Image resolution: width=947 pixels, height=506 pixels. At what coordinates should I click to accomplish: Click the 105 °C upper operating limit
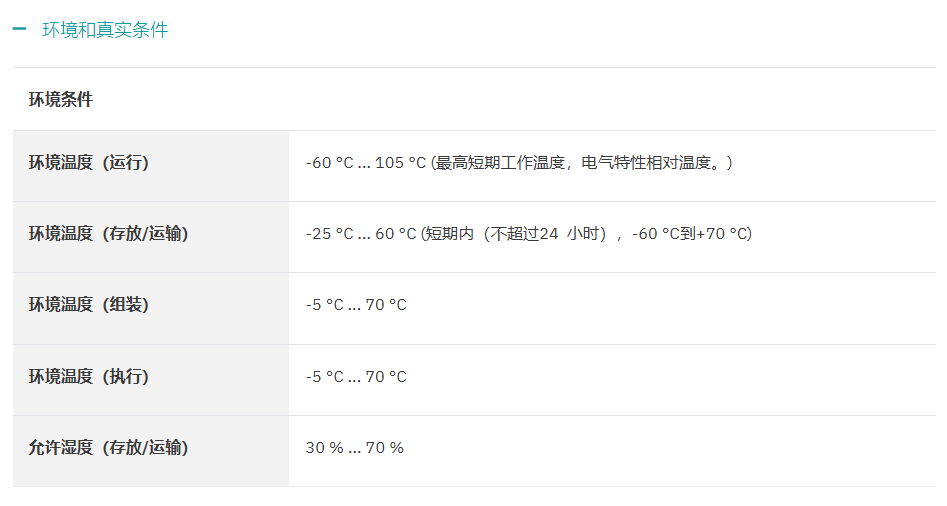click(400, 162)
